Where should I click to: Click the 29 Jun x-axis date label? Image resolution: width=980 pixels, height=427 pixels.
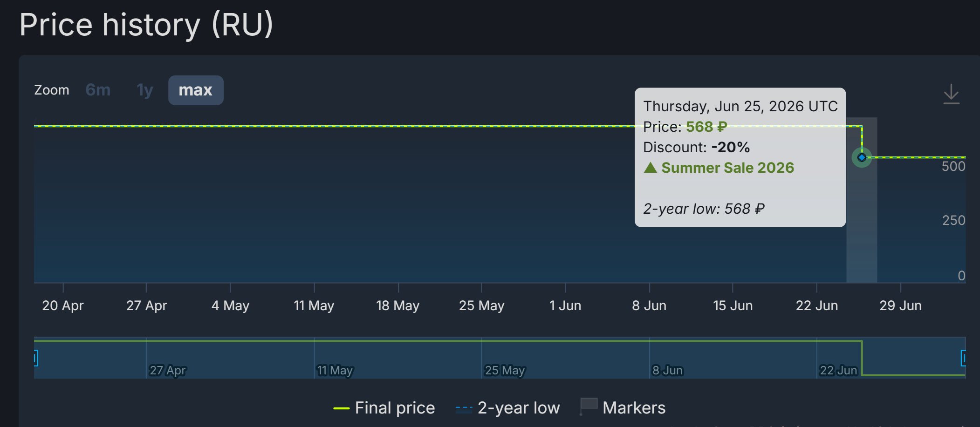click(900, 305)
